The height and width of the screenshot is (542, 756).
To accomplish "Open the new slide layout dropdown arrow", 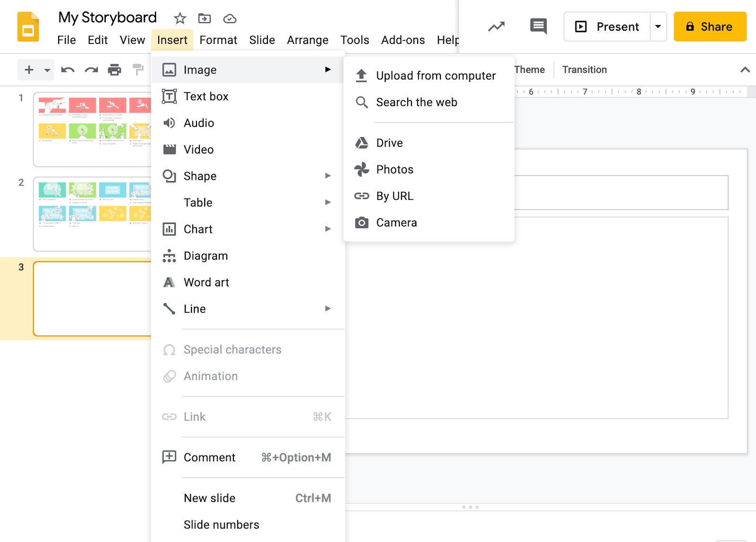I will coord(47,70).
